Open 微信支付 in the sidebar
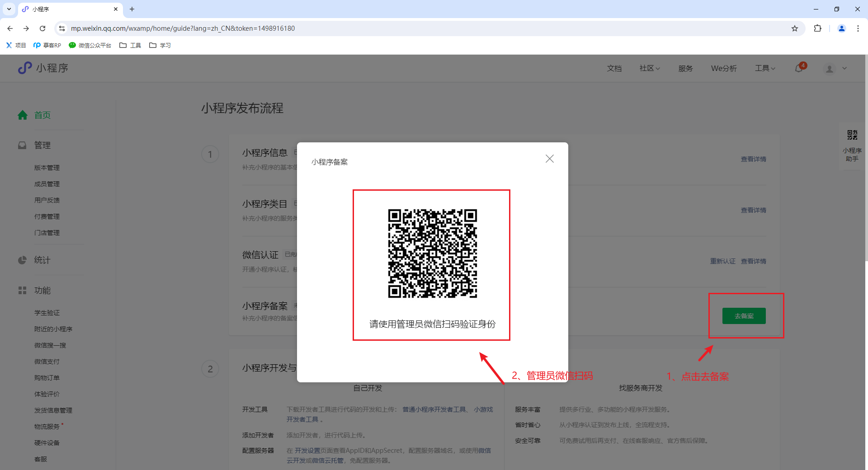Image resolution: width=868 pixels, height=470 pixels. [x=47, y=362]
